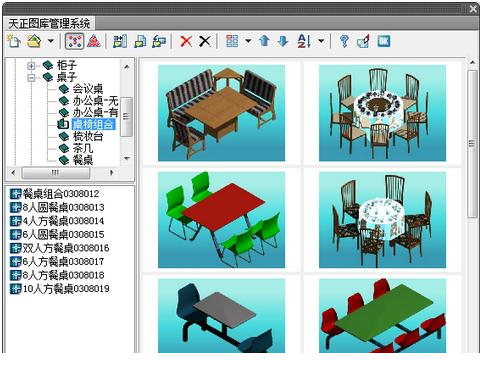The height and width of the screenshot is (367, 482).
Task: Close the library manager window
Action: point(473,9)
